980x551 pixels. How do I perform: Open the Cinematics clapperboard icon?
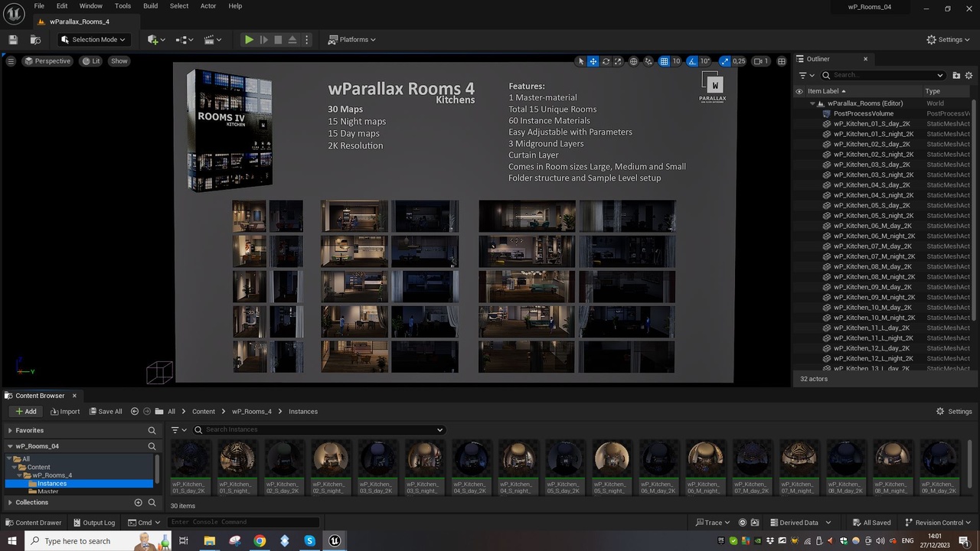coord(213,40)
